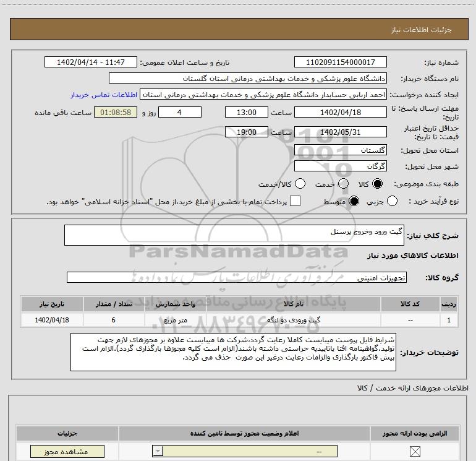Click مشاهده مجوز button
Viewport: 476px width, 461px height.
click(x=67, y=452)
